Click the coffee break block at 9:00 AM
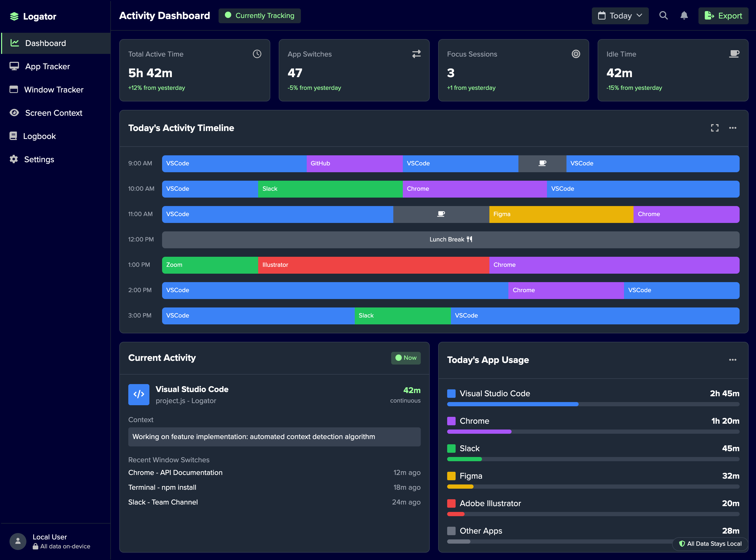Image resolution: width=756 pixels, height=560 pixels. [542, 164]
